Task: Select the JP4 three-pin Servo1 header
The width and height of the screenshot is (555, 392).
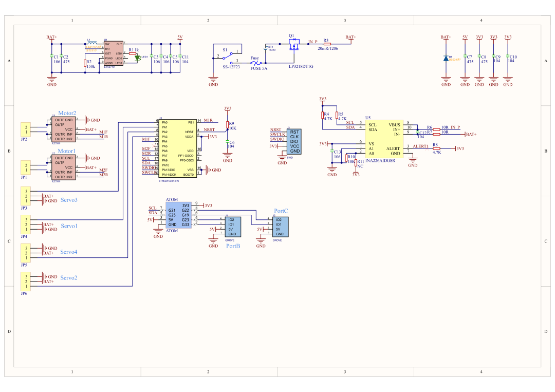Action: pyautogui.click(x=26, y=225)
